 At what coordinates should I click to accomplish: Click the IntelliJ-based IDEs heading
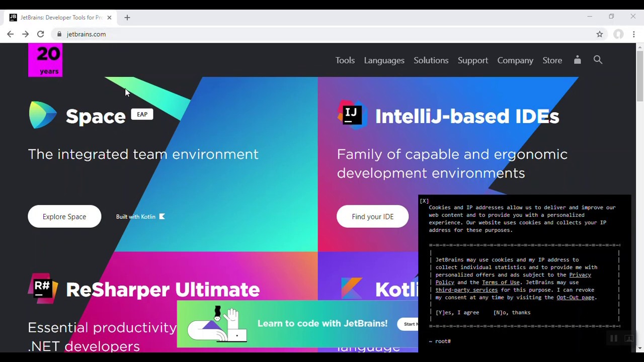coord(467,117)
